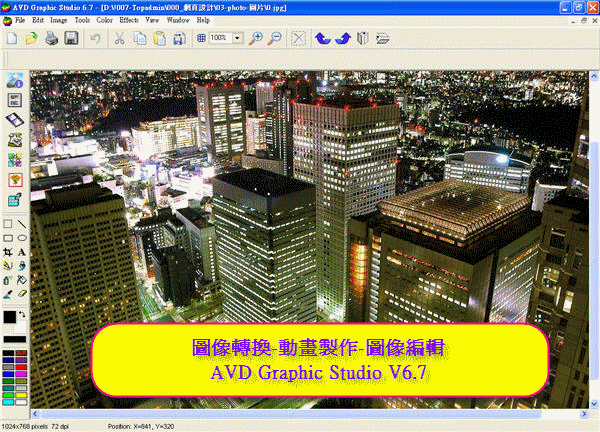The width and height of the screenshot is (600, 432).
Task: Select the Ellipse shape tool
Action: pos(22,239)
